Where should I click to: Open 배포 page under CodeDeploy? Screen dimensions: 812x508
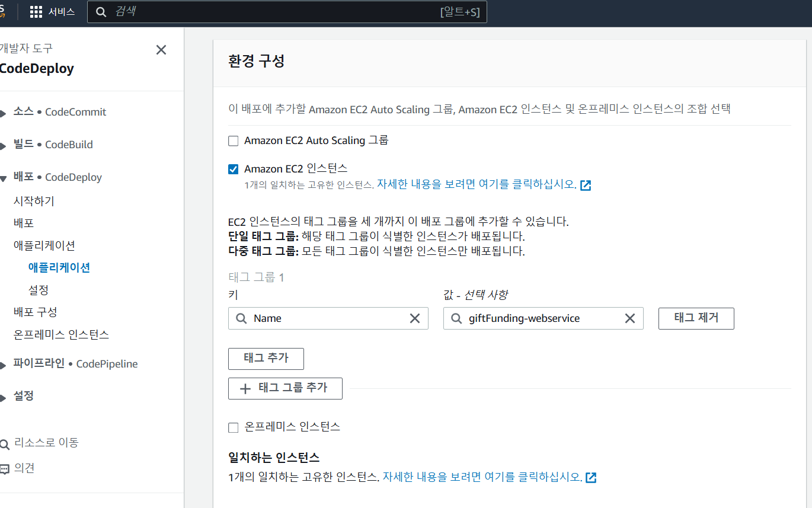[x=24, y=223]
